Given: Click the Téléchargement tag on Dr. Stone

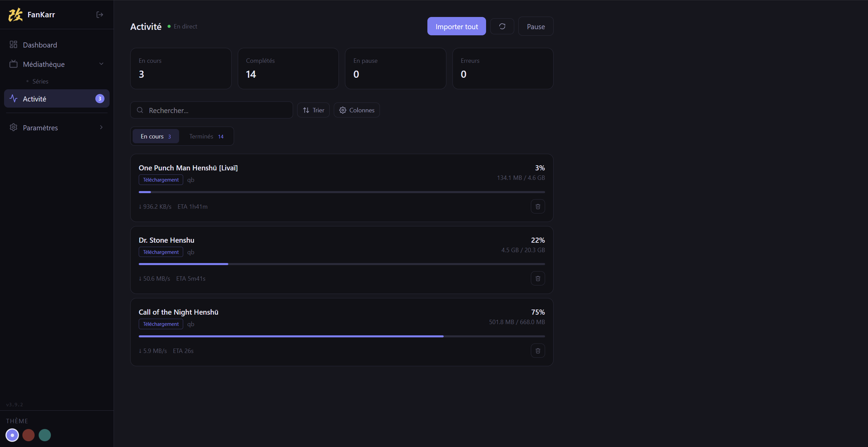Looking at the screenshot, I should coord(161,252).
